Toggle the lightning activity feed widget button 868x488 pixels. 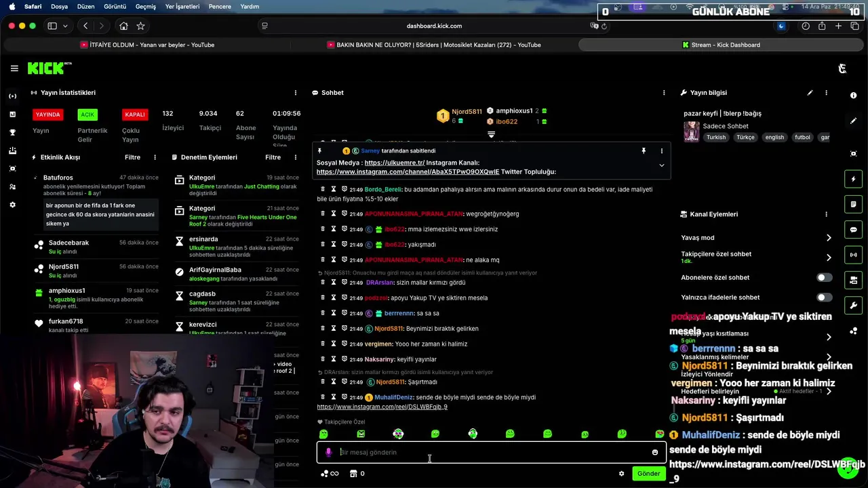tap(853, 179)
